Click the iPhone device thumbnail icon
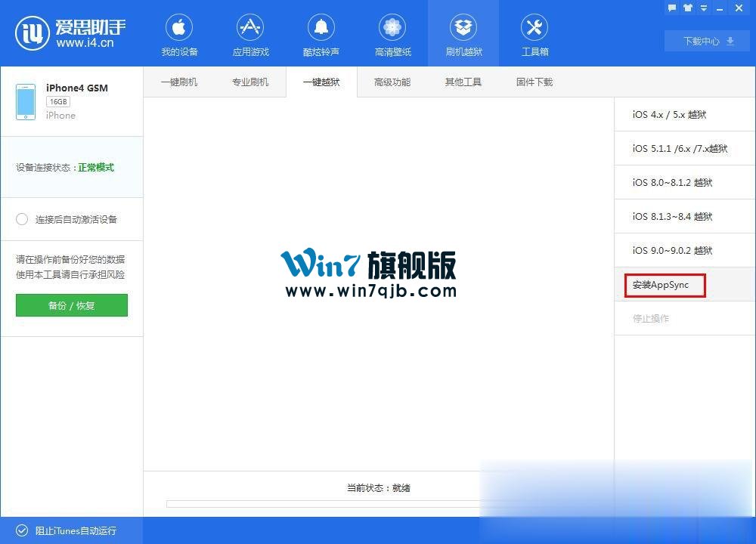This screenshot has width=756, height=544. (x=26, y=102)
